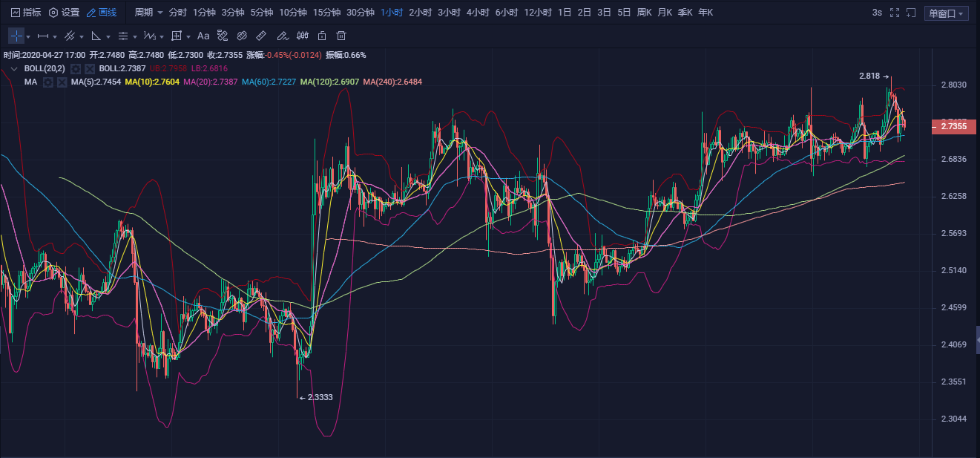Switch to the 1日 daily timeframe

pyautogui.click(x=565, y=13)
